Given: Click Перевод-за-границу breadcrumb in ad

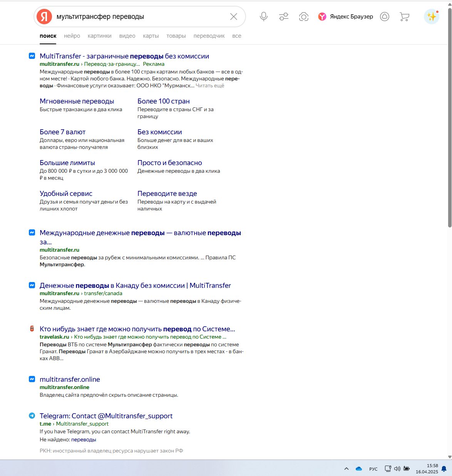Looking at the screenshot, I should click(x=112, y=64).
